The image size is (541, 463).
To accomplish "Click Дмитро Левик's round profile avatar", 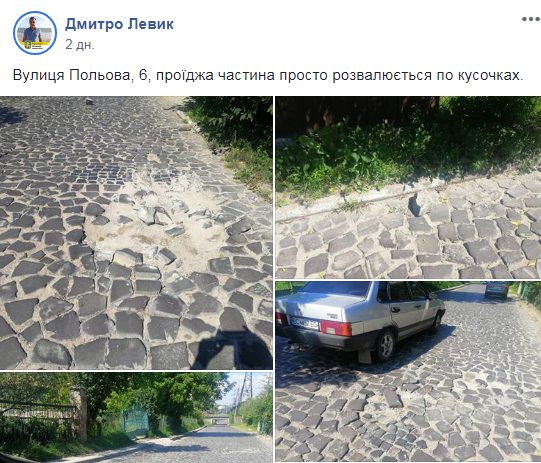I will pos(35,33).
